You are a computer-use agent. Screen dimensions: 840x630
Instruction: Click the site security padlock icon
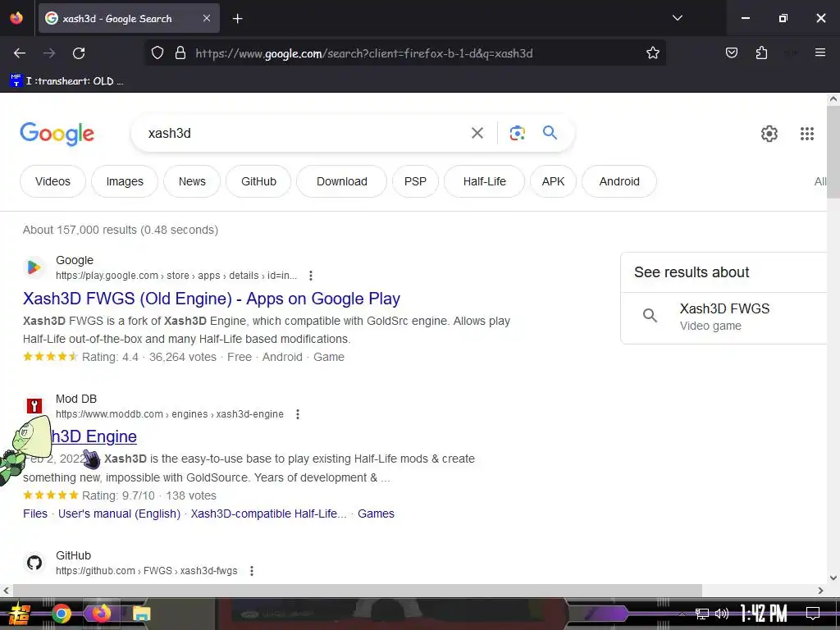(180, 53)
